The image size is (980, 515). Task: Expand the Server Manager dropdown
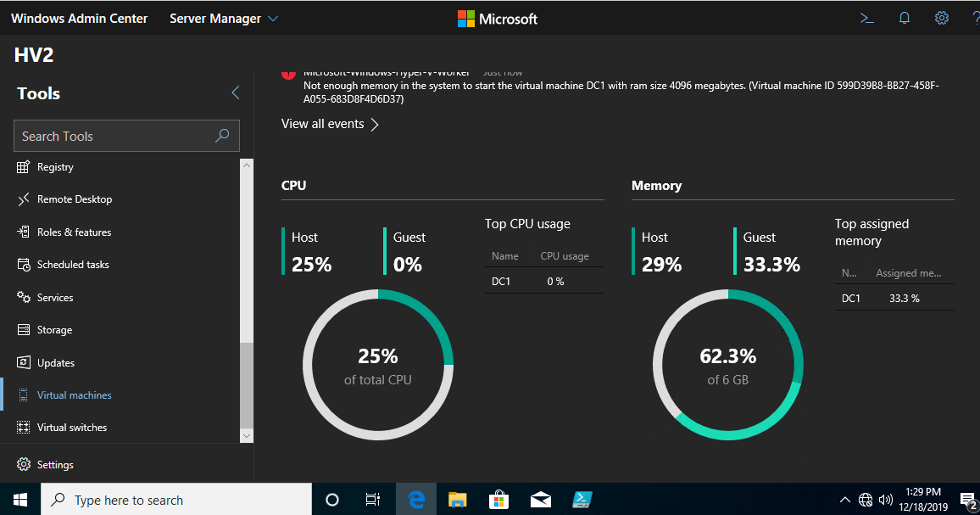click(224, 19)
